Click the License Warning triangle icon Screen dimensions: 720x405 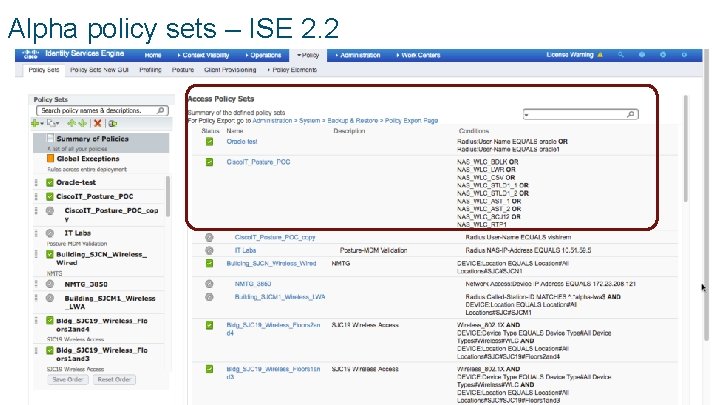click(600, 55)
